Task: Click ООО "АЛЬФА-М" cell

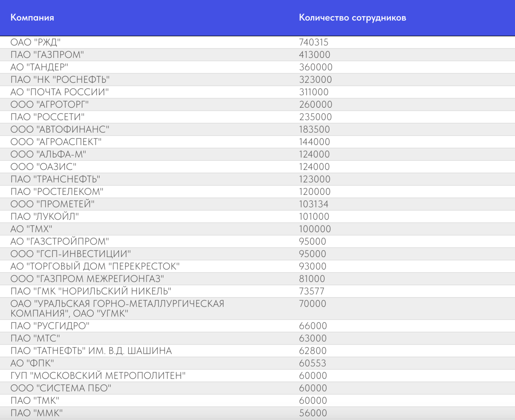Action: click(x=48, y=154)
